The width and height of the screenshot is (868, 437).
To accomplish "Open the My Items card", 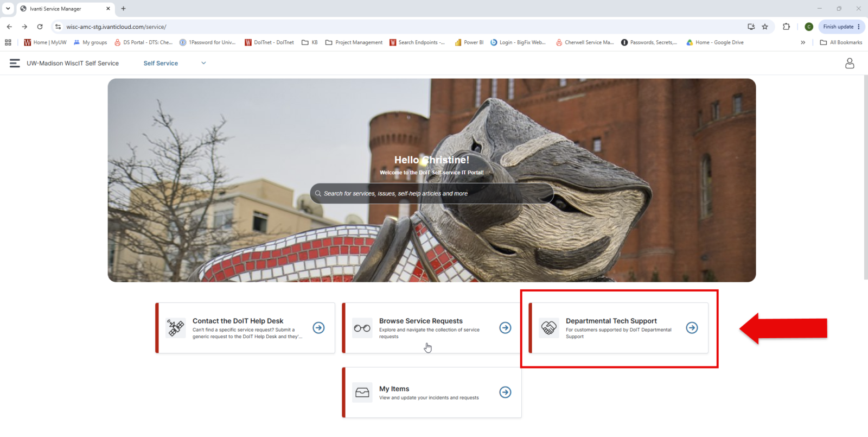I will [x=432, y=392].
